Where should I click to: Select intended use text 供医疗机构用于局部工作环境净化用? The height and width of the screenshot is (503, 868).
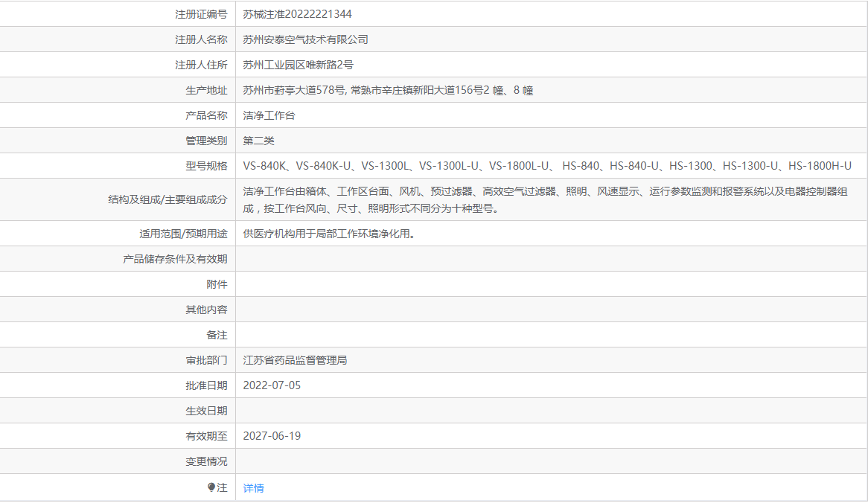(x=329, y=234)
